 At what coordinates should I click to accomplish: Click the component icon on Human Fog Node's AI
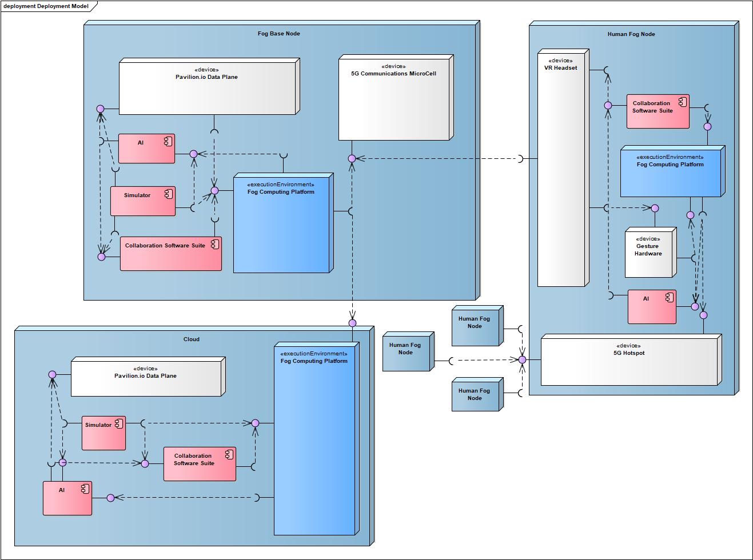(x=668, y=298)
